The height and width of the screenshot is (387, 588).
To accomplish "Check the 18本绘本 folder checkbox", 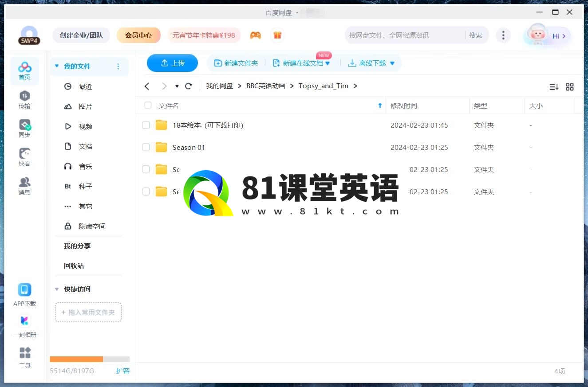I will pyautogui.click(x=146, y=125).
